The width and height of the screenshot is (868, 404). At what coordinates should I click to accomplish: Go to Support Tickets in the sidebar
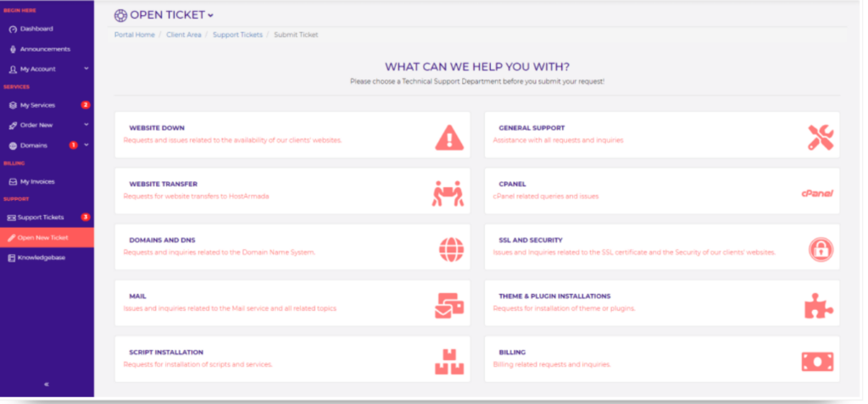(40, 218)
